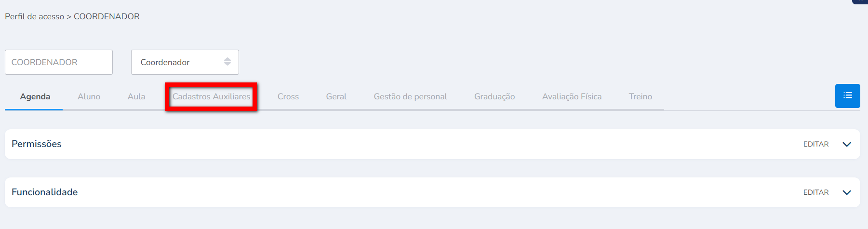This screenshot has height=229, width=868.
Task: Select the Aula tab
Action: (x=136, y=96)
